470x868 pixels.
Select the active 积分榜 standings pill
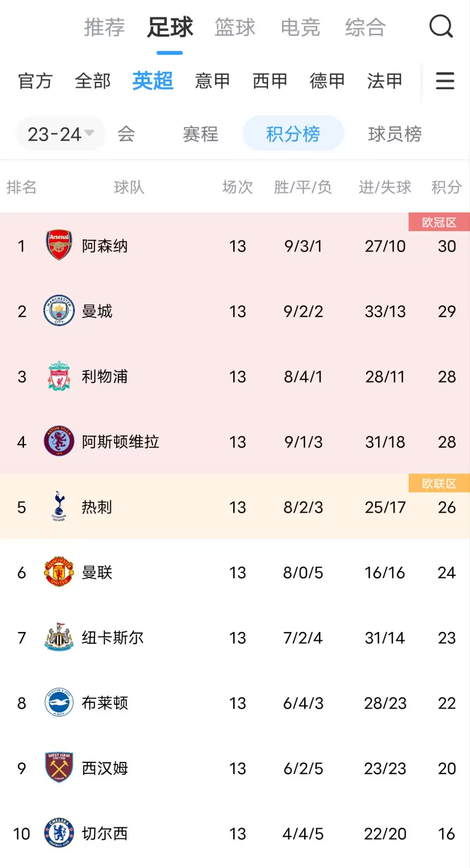pyautogui.click(x=293, y=134)
